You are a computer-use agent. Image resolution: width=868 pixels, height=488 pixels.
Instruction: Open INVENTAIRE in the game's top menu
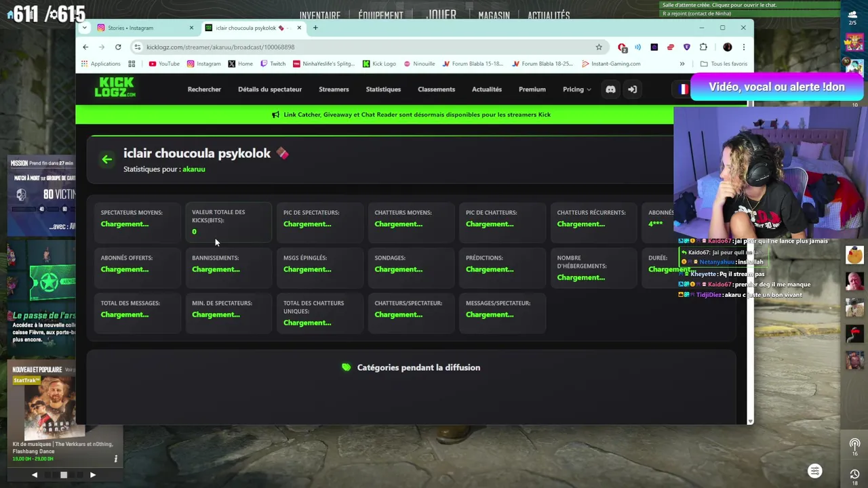click(320, 15)
